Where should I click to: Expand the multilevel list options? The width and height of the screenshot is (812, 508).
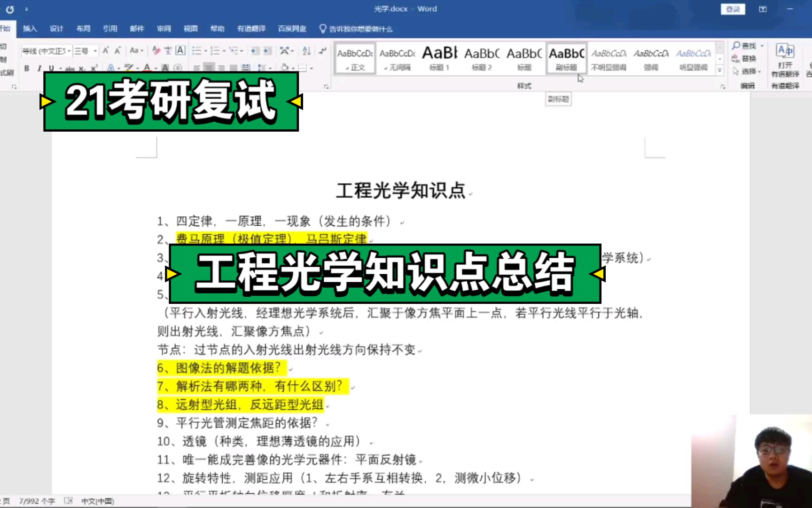point(242,51)
